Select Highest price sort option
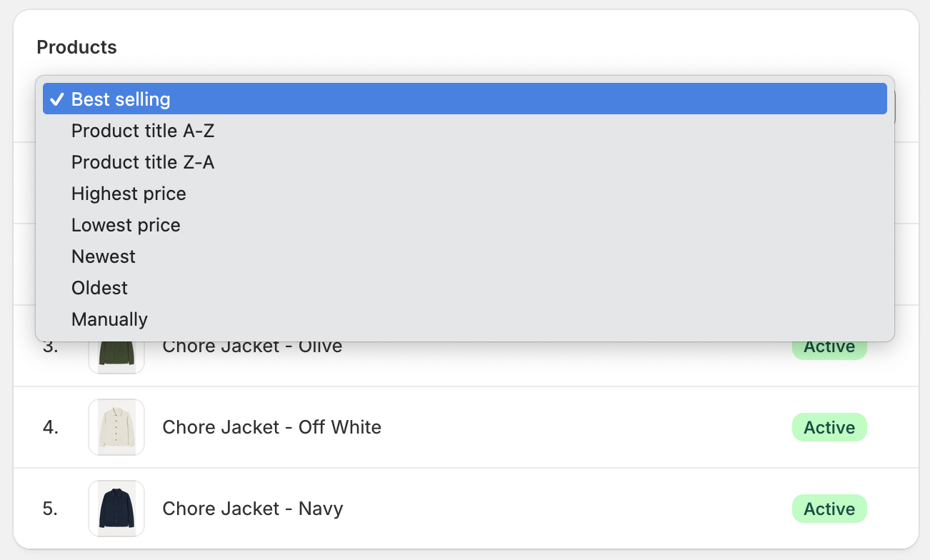 (x=129, y=194)
